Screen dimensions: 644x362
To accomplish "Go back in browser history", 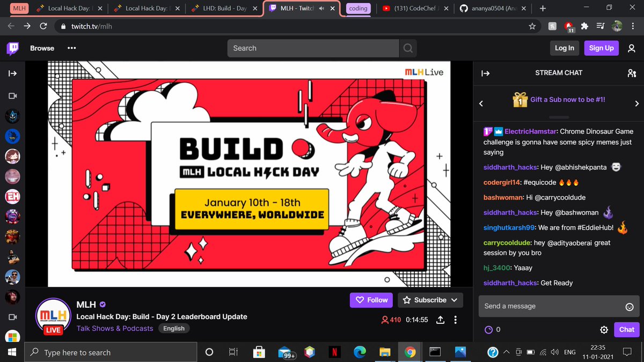I will [x=11, y=26].
